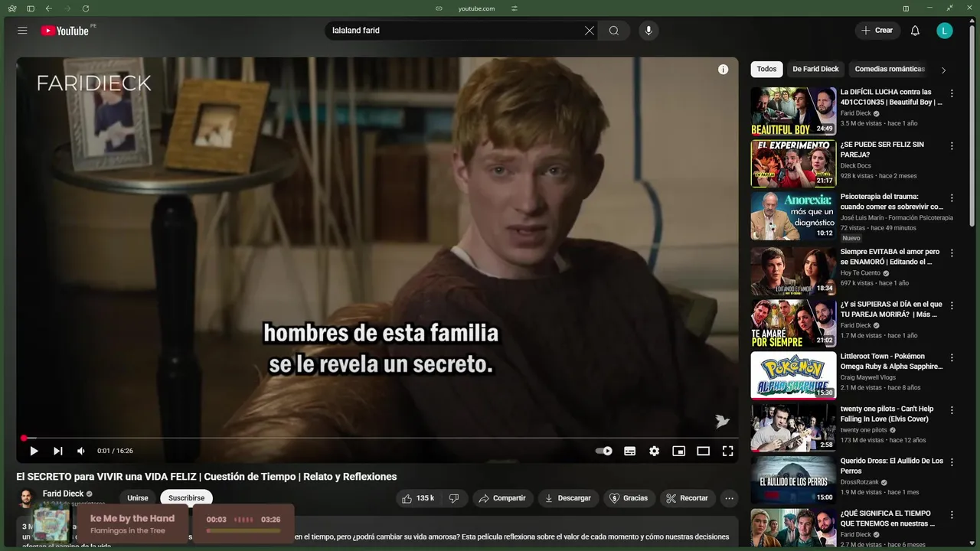Image resolution: width=980 pixels, height=551 pixels.
Task: Start voice search with the microphone
Action: [x=648, y=31]
